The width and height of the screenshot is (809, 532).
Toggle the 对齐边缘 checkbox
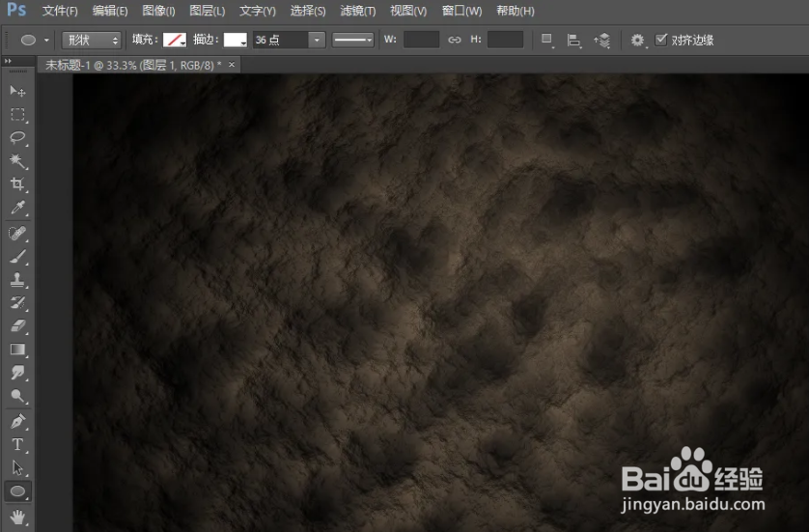click(661, 40)
